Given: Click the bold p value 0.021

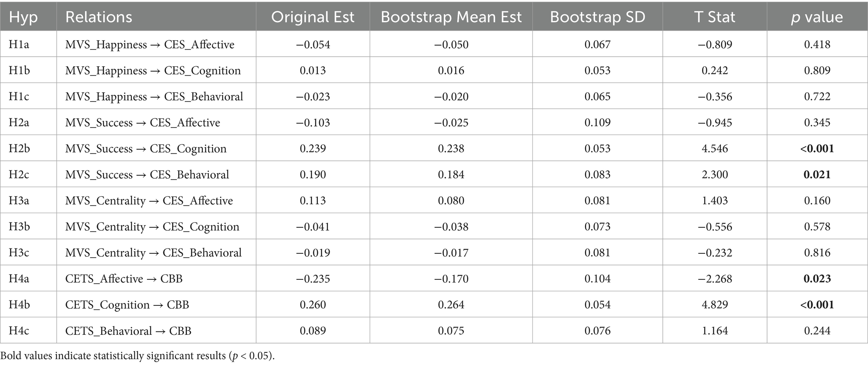Looking at the screenshot, I should pos(817,175).
